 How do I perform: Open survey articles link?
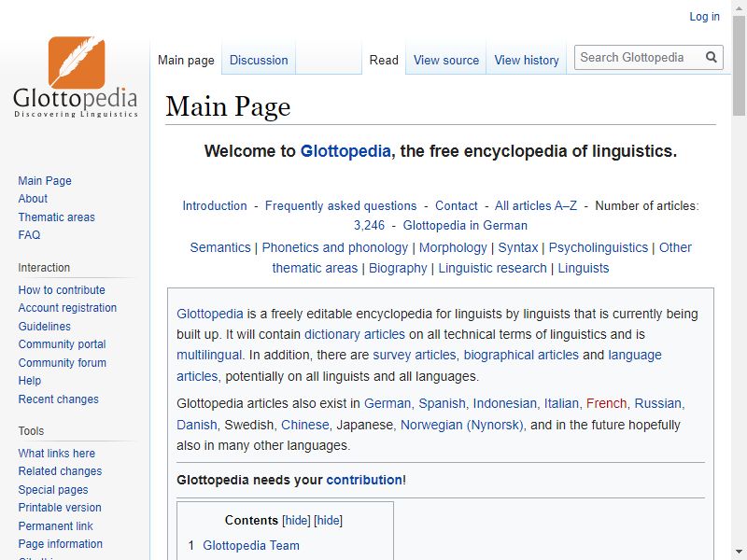(x=414, y=356)
